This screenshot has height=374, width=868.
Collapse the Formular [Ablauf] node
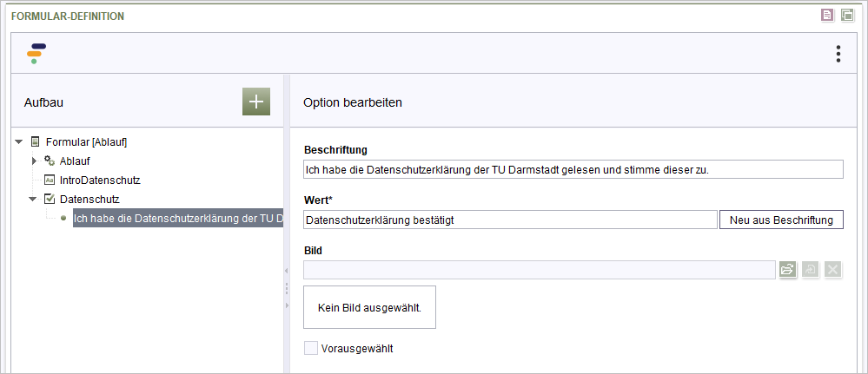point(19,142)
